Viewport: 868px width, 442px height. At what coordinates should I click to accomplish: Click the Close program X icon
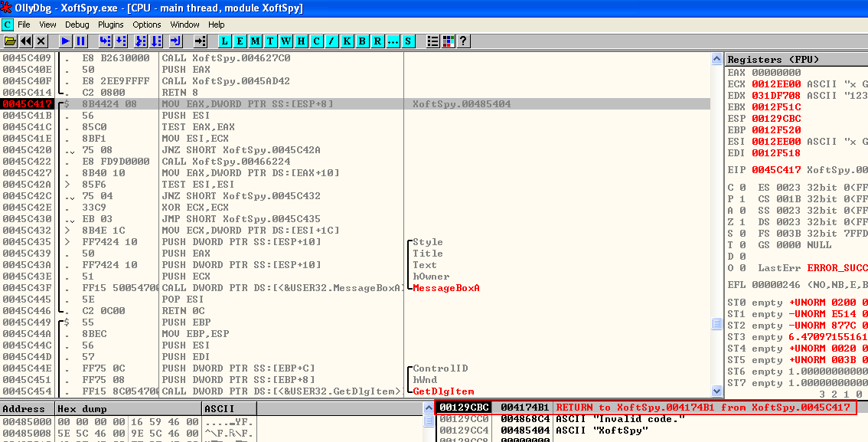pyautogui.click(x=41, y=41)
